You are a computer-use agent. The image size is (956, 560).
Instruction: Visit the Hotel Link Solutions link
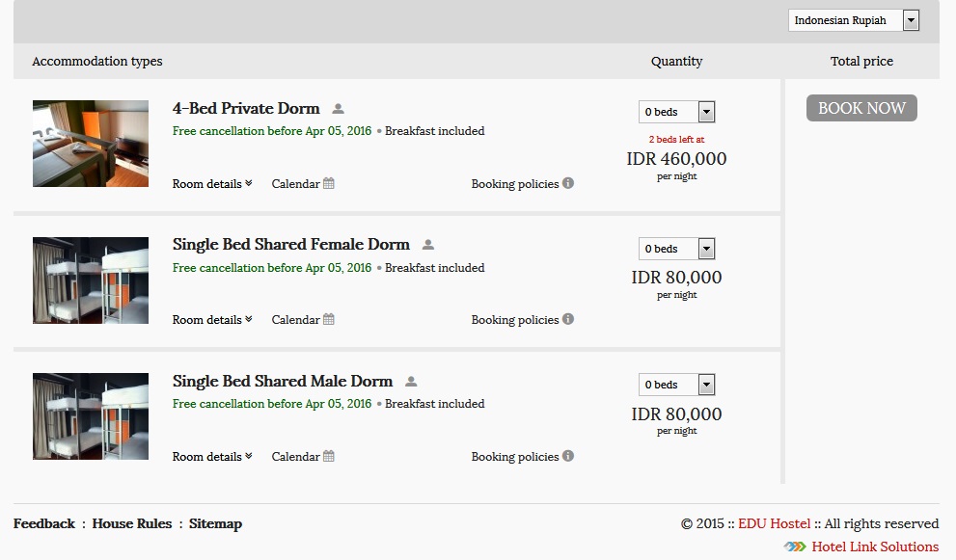pos(874,547)
